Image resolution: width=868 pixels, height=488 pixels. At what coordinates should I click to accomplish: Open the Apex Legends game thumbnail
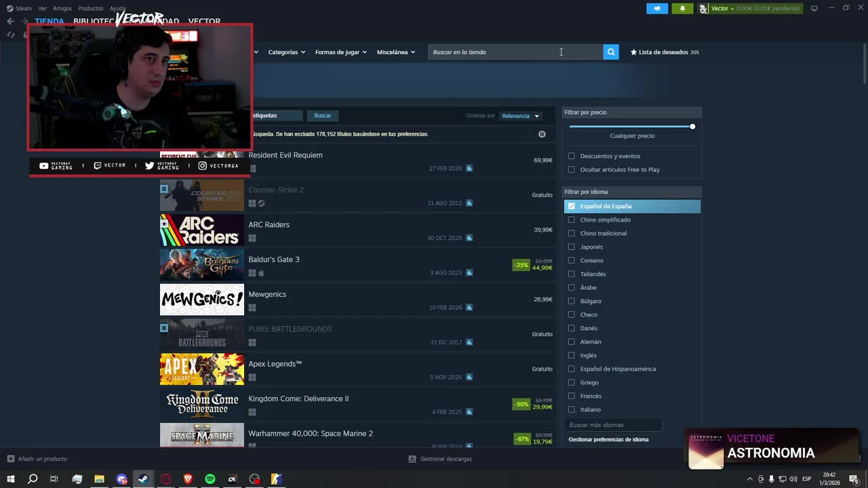point(202,369)
